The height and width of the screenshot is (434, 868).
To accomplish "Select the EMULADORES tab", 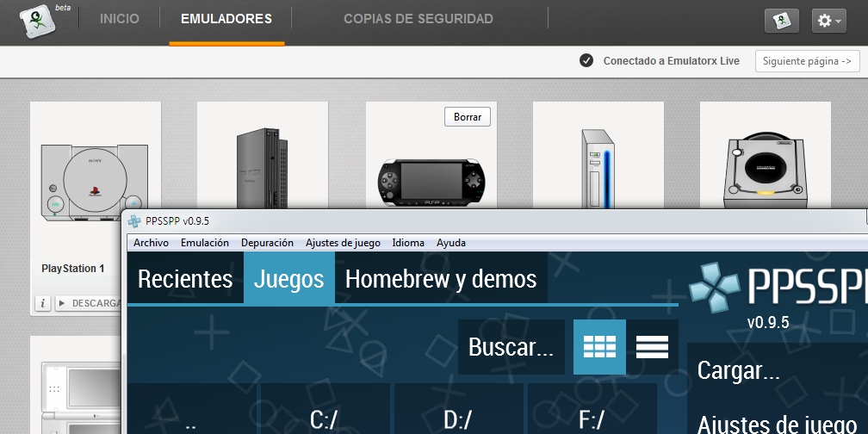I will (x=226, y=19).
